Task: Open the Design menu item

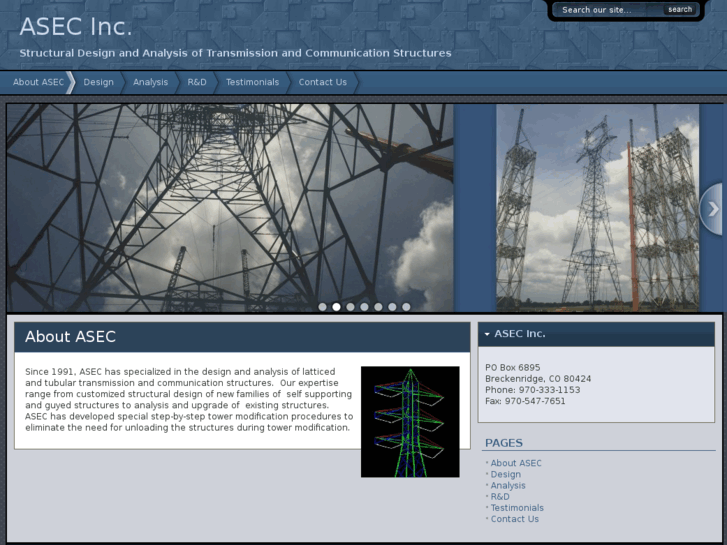Action: point(98,82)
